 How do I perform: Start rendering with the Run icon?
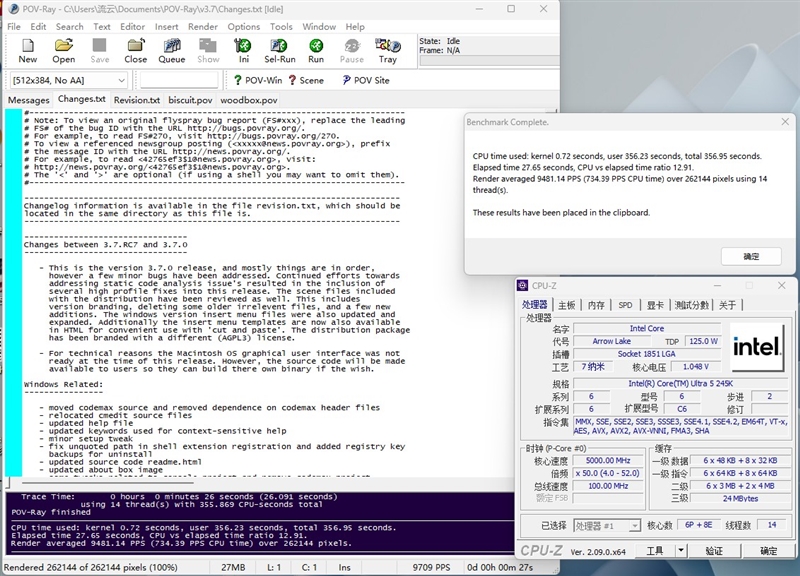coord(316,51)
